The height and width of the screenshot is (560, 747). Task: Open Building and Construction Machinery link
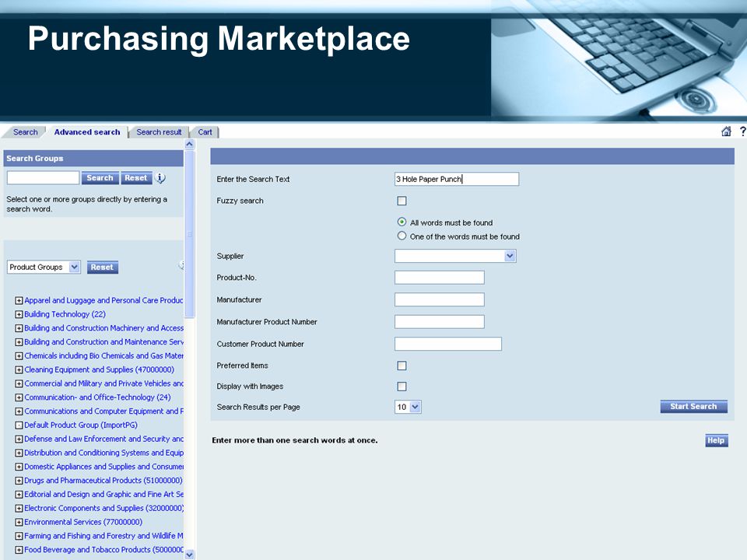coord(103,328)
